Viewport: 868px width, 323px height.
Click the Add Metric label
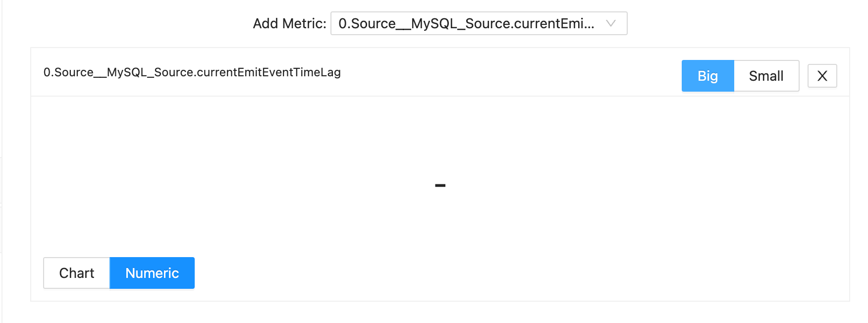click(x=289, y=23)
